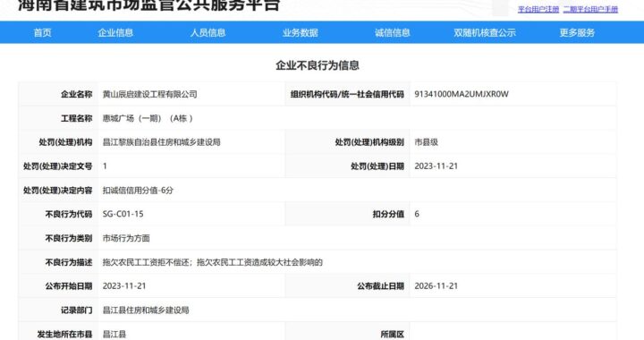The width and height of the screenshot is (644, 340).
Task: Select publication start date 2023-11-21
Action: tap(124, 286)
